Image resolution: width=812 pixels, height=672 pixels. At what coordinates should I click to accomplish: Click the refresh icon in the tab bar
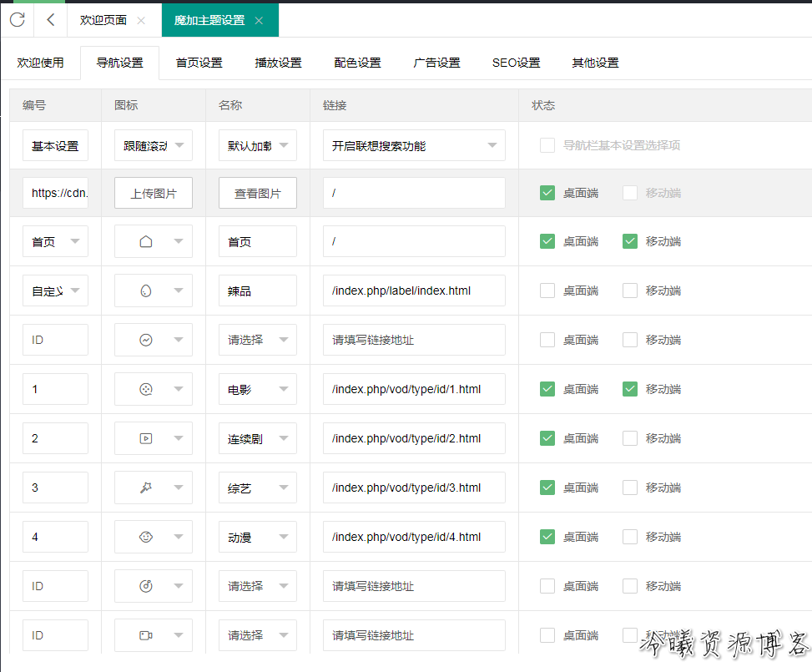click(17, 20)
